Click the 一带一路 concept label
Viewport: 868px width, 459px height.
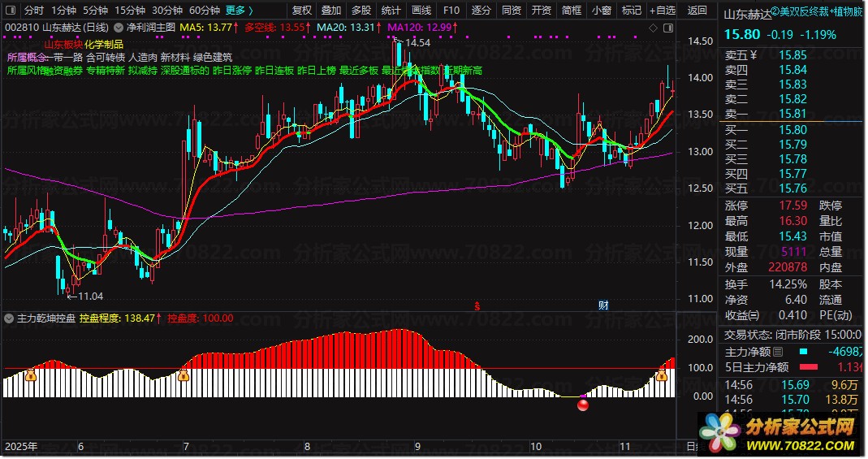[x=65, y=57]
